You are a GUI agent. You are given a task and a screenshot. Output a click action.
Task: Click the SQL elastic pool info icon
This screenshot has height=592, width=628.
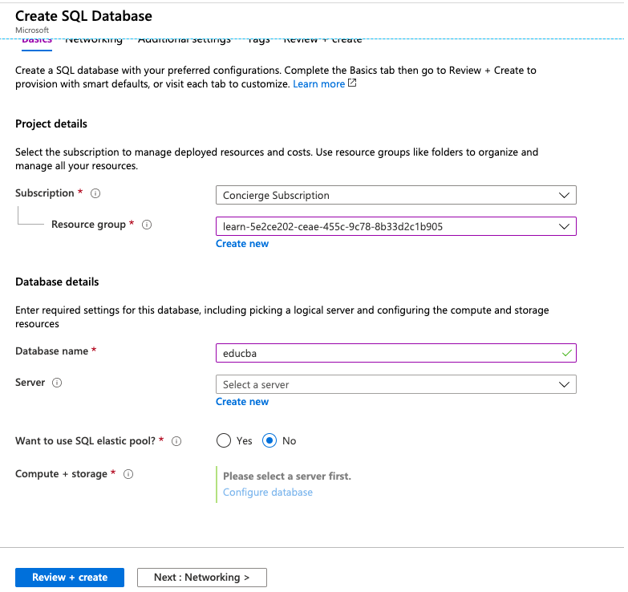tap(177, 441)
